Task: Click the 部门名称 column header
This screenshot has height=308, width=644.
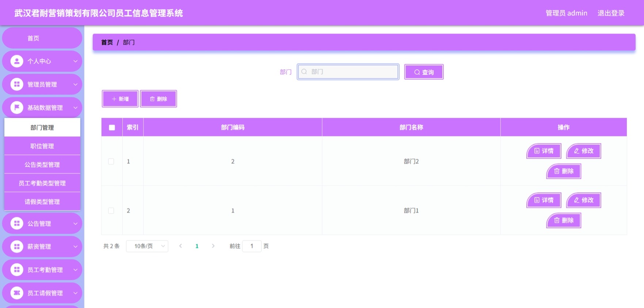Action: (411, 127)
